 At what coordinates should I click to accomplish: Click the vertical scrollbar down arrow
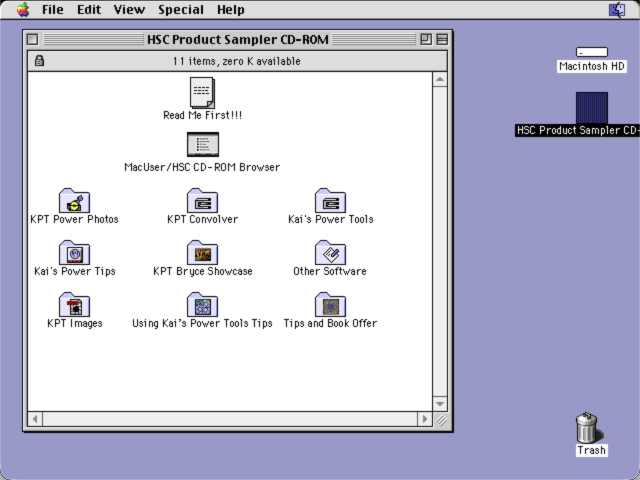440,404
